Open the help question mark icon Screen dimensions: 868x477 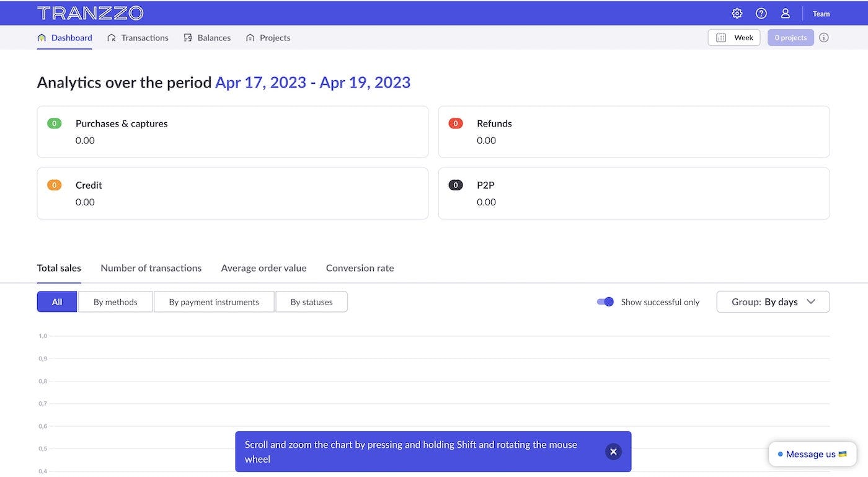(761, 12)
